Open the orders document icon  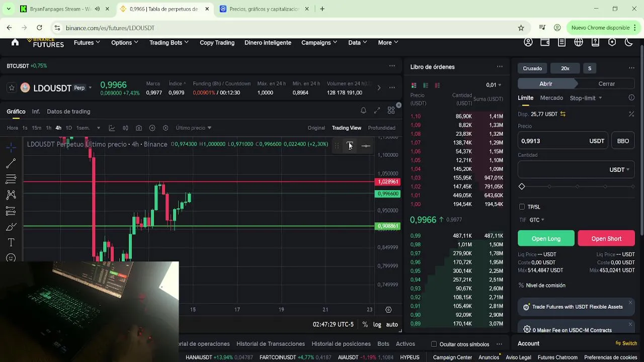click(x=562, y=42)
